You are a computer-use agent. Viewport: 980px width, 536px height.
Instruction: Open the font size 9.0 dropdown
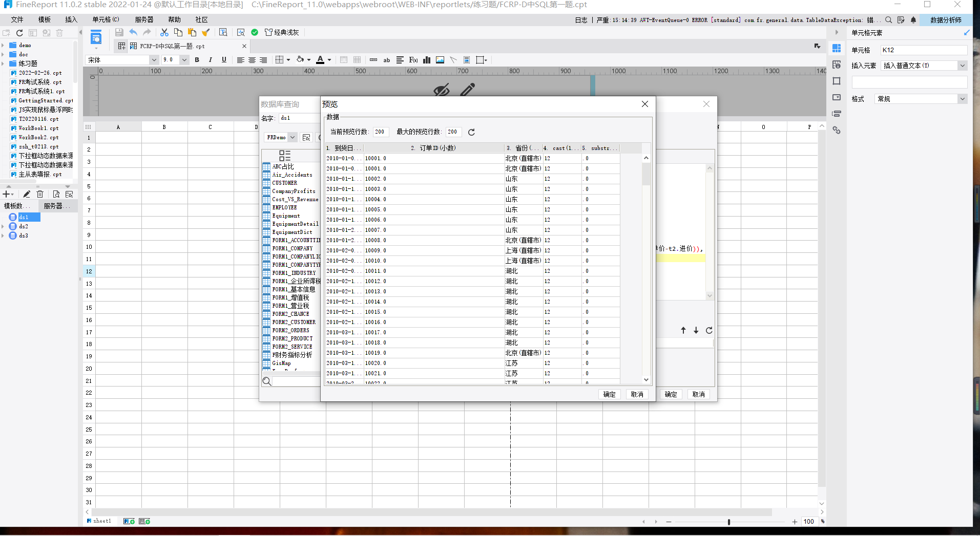[184, 60]
